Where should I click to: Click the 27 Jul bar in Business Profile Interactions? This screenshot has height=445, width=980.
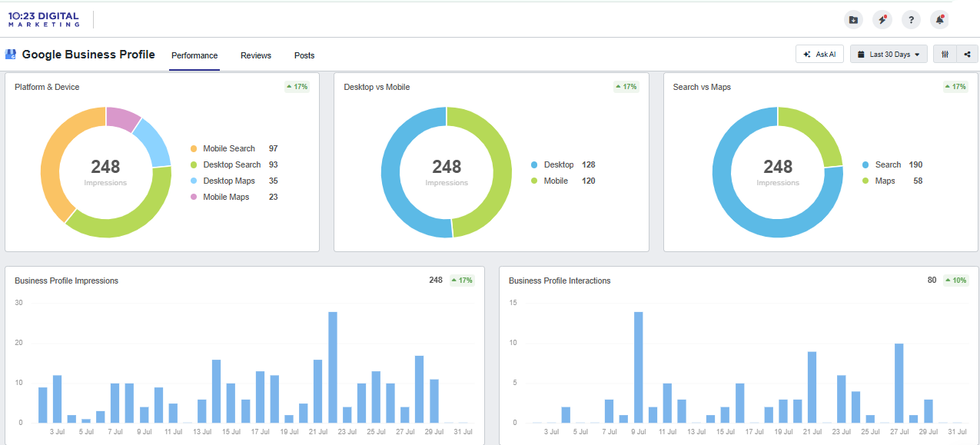tap(899, 384)
